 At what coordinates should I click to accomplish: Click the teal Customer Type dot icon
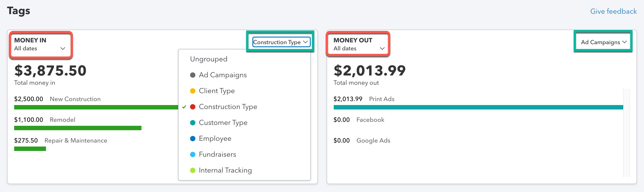click(x=192, y=122)
